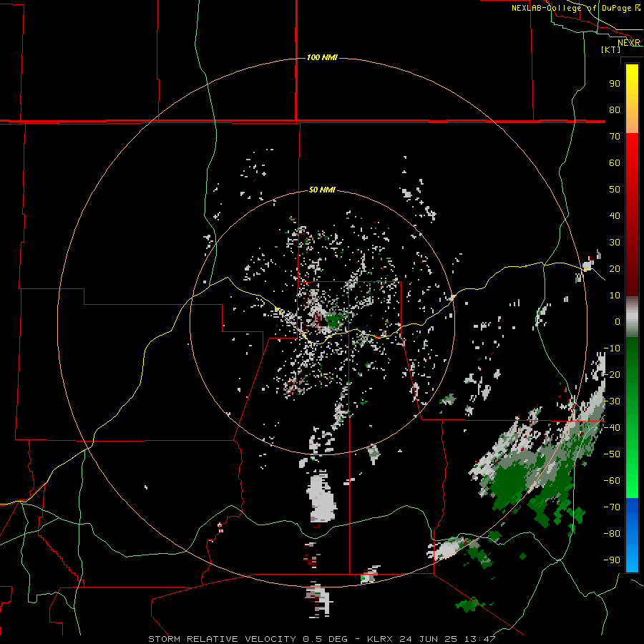
Task: Click the blue bottom segment of the color bar
Action: pos(632,535)
